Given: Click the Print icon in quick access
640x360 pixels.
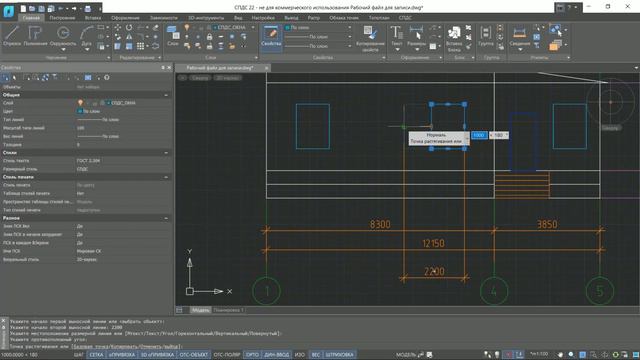Looking at the screenshot, I should pos(87,8).
